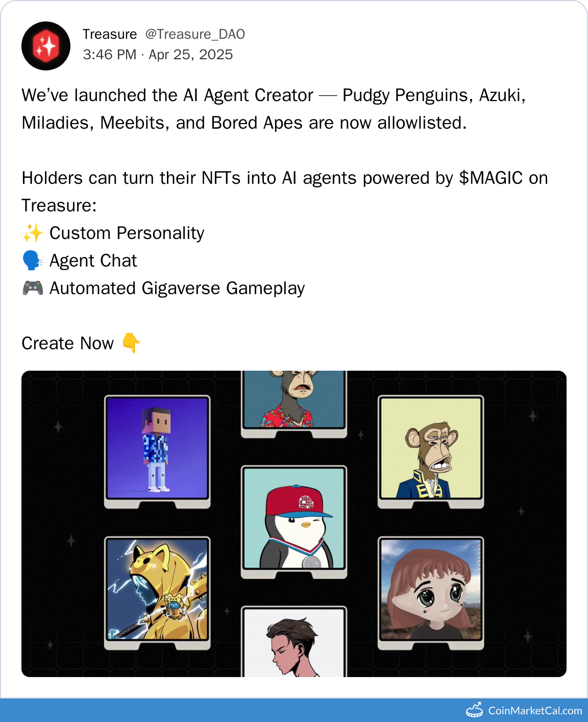Select the Azuki profile portrait card at bottom

(294, 641)
